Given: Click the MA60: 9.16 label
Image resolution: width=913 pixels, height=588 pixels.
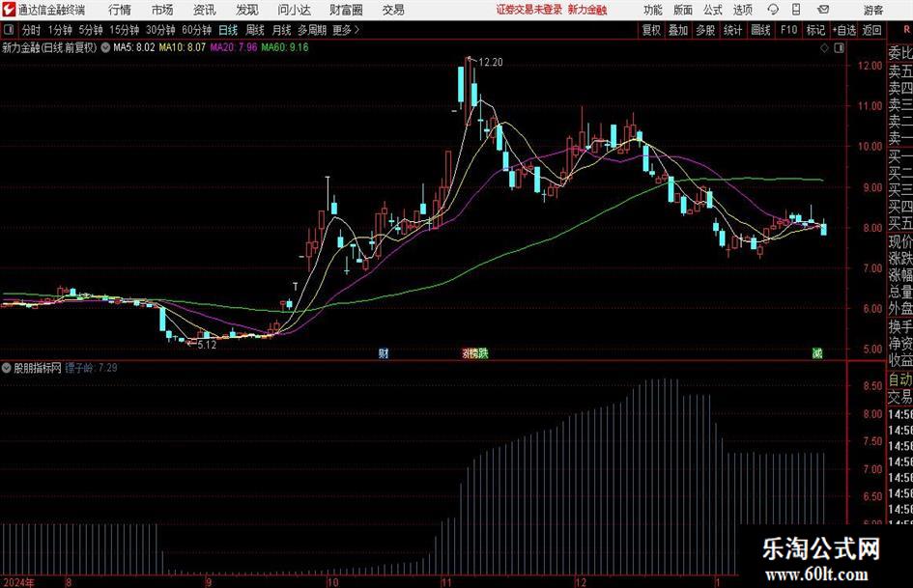Looking at the screenshot, I should pyautogui.click(x=285, y=47).
